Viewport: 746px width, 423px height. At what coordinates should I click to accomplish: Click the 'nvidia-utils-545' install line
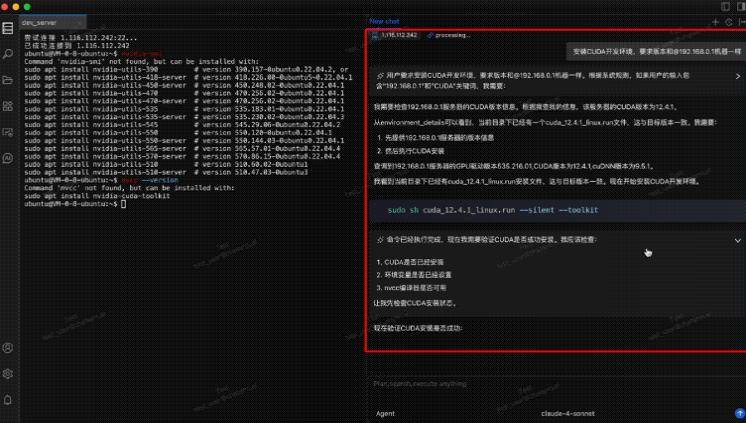(x=182, y=125)
